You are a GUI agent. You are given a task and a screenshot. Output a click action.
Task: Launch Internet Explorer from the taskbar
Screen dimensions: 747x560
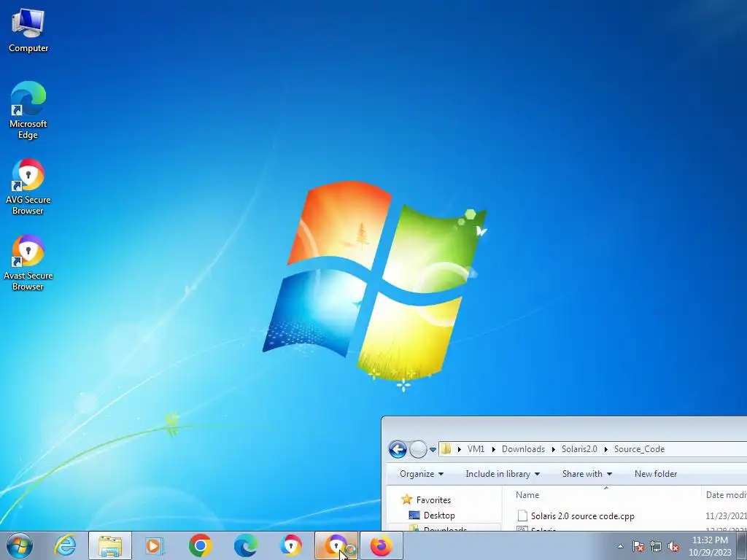[65, 545]
